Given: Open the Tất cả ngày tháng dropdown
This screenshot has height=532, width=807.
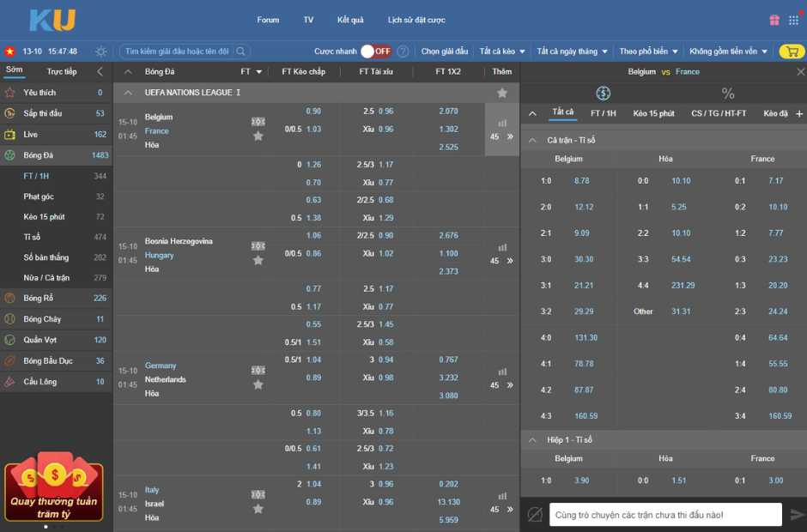Looking at the screenshot, I should coord(572,51).
